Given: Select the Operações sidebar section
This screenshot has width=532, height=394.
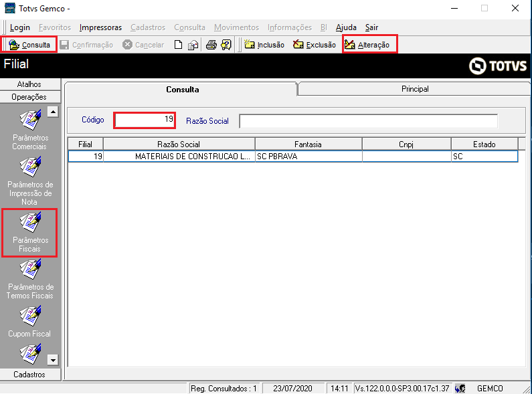Looking at the screenshot, I should [30, 97].
